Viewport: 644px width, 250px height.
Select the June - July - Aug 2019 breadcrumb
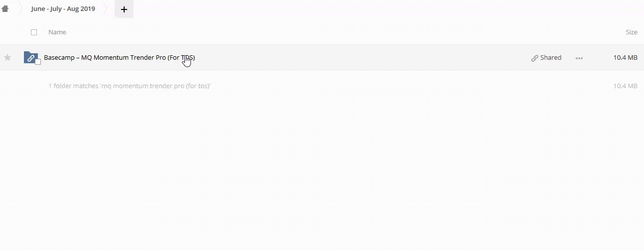[63, 8]
